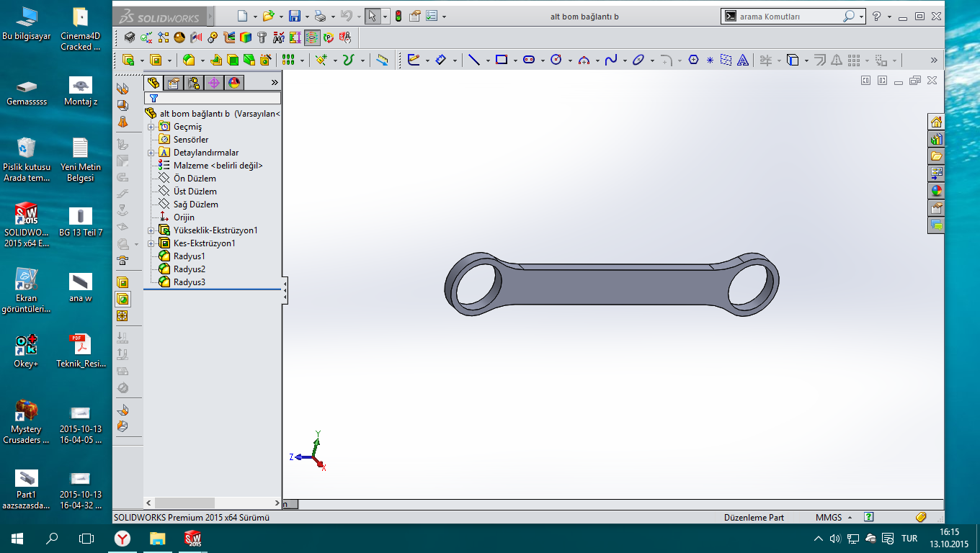Click the Rebuild traffic light icon
This screenshot has width=980, height=553.
(x=398, y=16)
